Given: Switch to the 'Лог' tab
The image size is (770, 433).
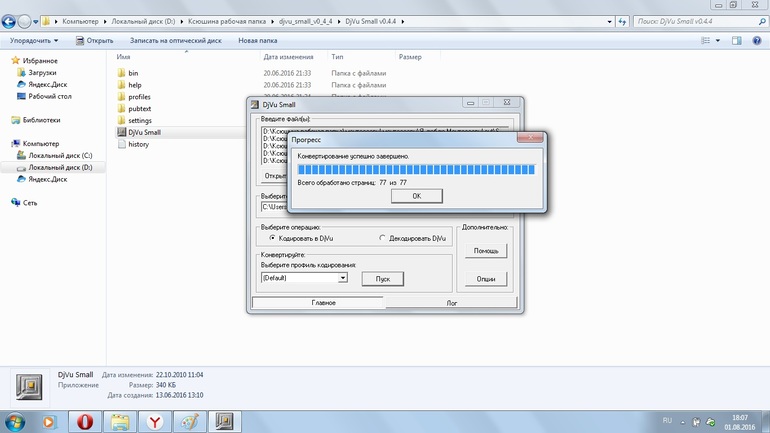Looking at the screenshot, I should point(451,302).
